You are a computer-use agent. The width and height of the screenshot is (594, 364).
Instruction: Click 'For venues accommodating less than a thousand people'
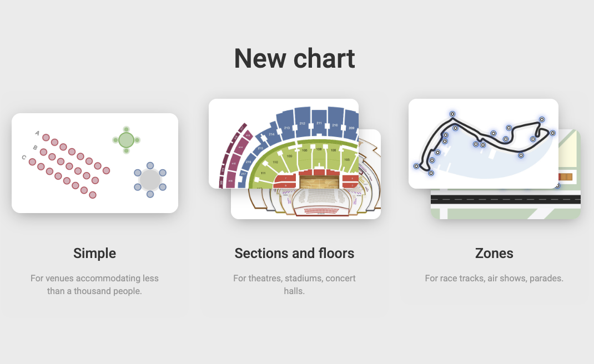click(95, 285)
